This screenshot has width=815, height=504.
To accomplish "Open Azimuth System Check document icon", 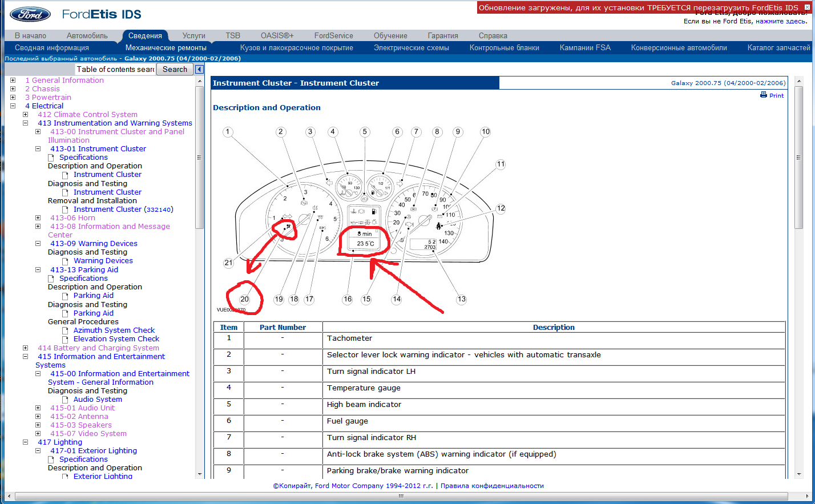I will (66, 330).
